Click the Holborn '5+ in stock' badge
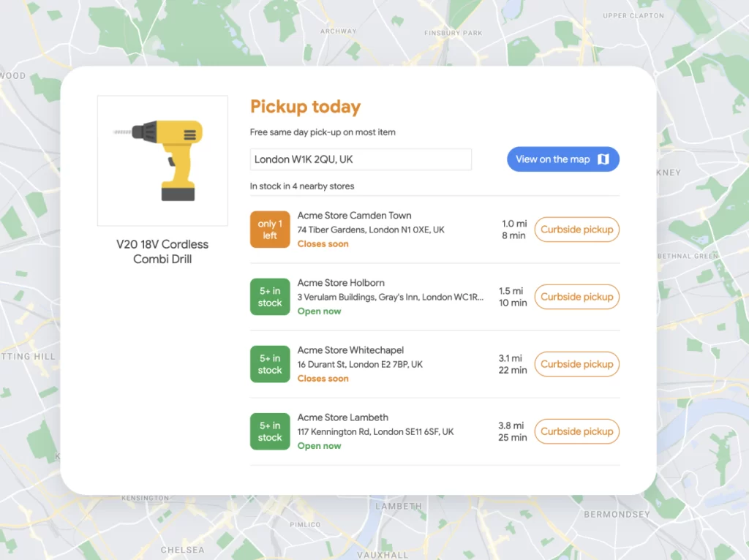This screenshot has height=560, width=749. click(x=270, y=297)
